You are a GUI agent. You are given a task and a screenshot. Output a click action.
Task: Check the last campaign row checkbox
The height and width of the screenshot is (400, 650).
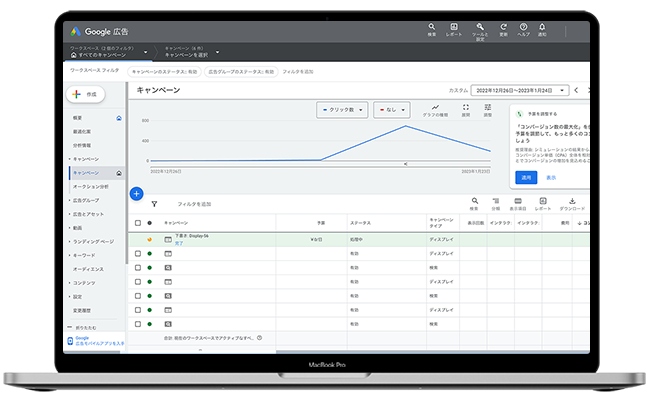137,325
